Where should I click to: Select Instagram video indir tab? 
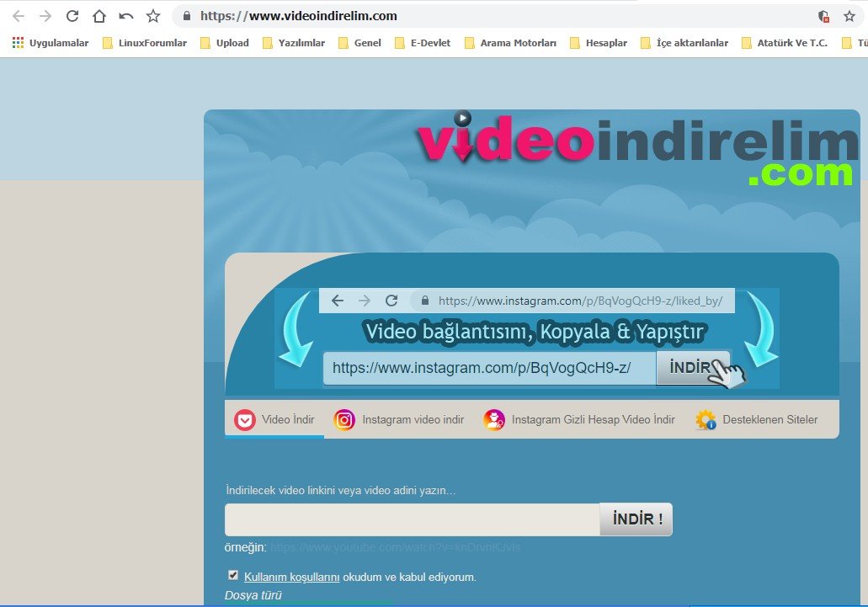pyautogui.click(x=399, y=419)
